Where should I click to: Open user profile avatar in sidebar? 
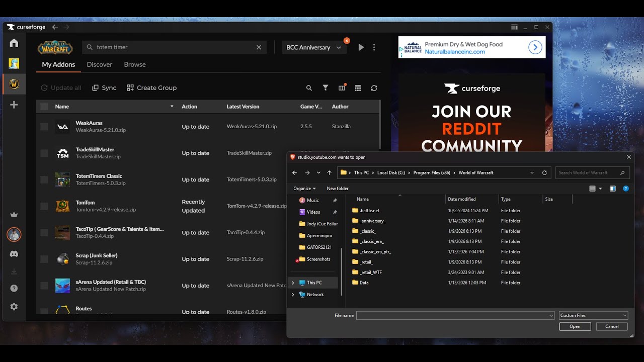[x=14, y=234]
